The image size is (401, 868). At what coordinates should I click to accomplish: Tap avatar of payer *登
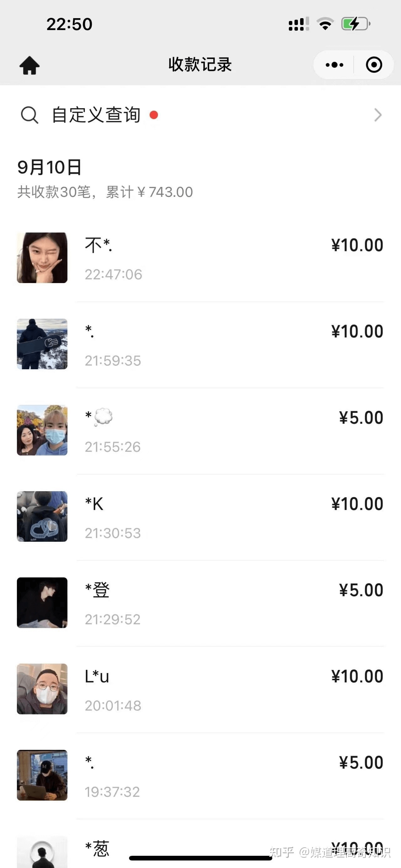pyautogui.click(x=42, y=603)
